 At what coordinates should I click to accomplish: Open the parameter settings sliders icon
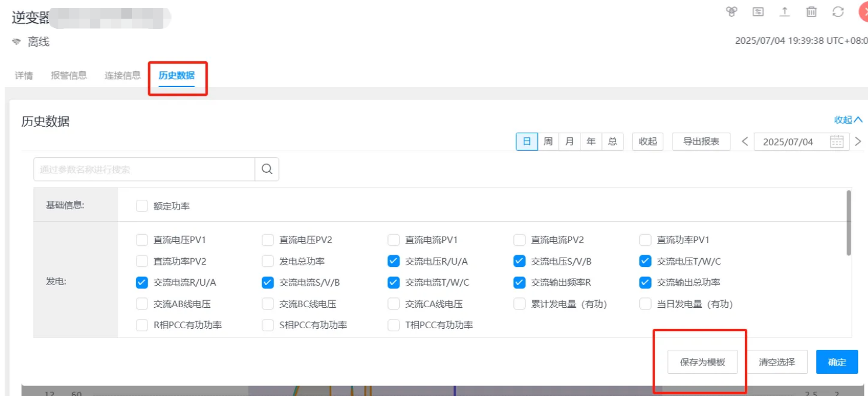pyautogui.click(x=758, y=12)
